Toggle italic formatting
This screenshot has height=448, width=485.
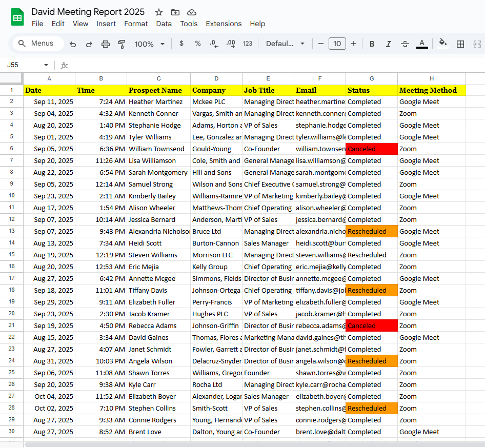coord(388,44)
